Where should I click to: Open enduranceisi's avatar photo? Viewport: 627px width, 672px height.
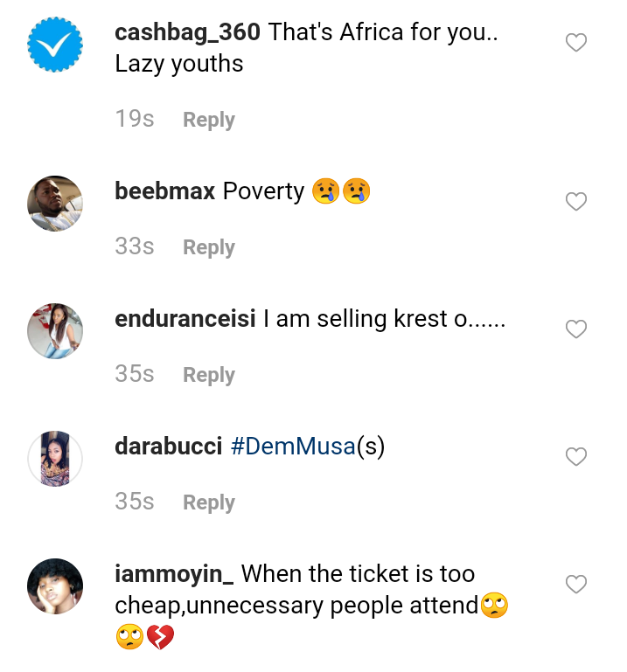(55, 331)
